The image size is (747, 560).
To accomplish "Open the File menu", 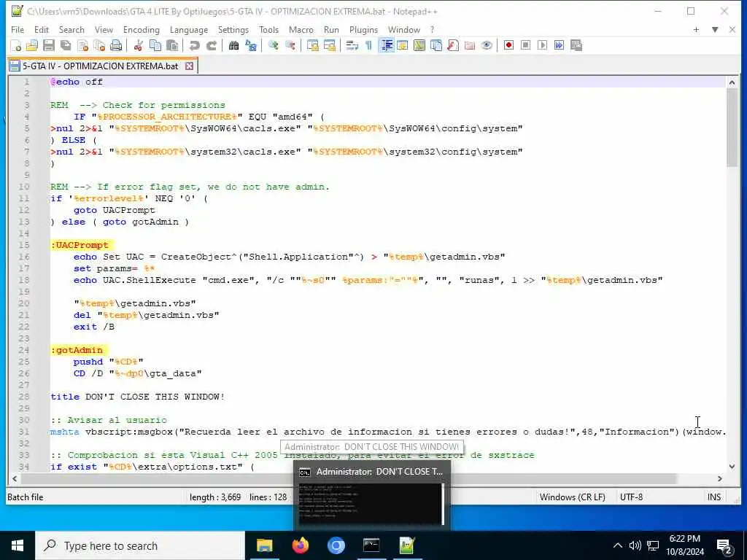I will pos(18,29).
